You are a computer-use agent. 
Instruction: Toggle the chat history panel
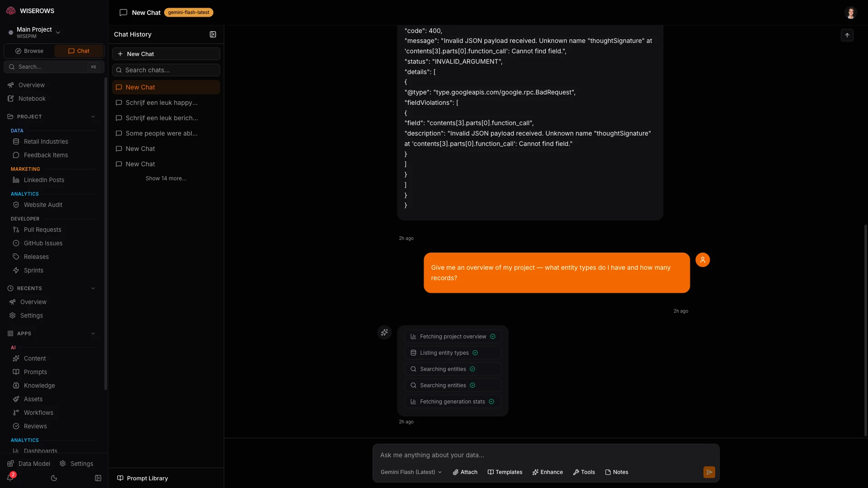212,34
